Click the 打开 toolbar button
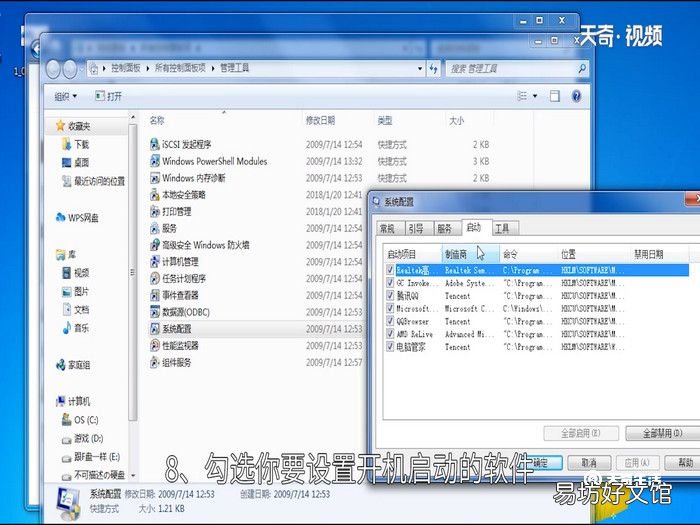This screenshot has height=525, width=700. [x=108, y=96]
